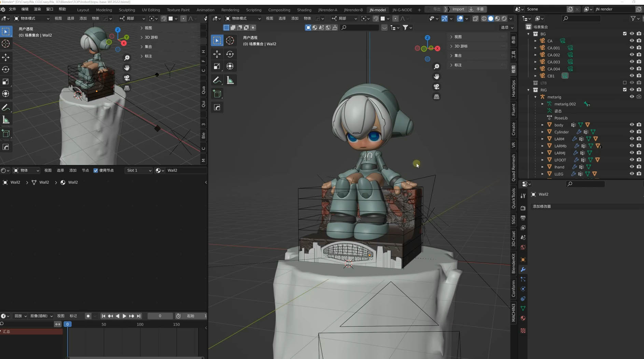Open the Slot 1 material slot dropdown
Image resolution: width=644 pixels, height=359 pixels.
139,170
